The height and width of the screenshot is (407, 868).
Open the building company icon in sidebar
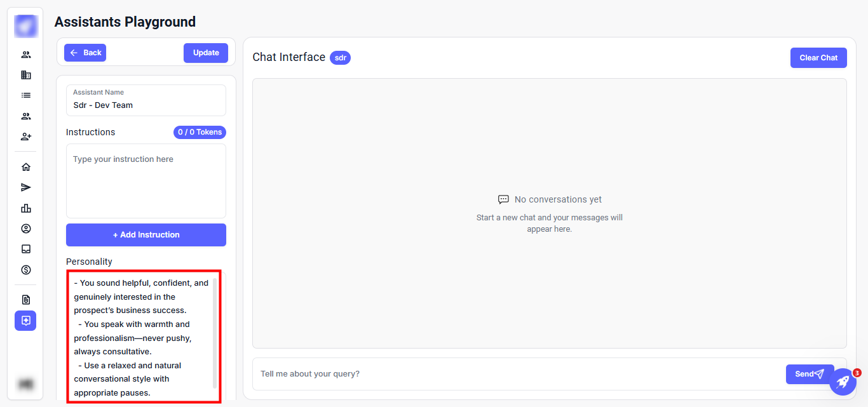[x=26, y=75]
